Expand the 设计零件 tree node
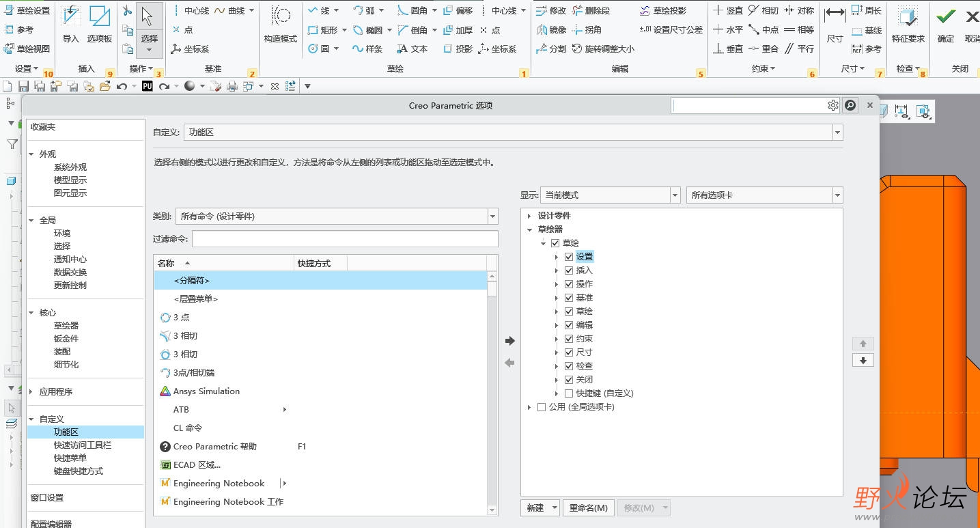Image resolution: width=980 pixels, height=528 pixels. [529, 216]
